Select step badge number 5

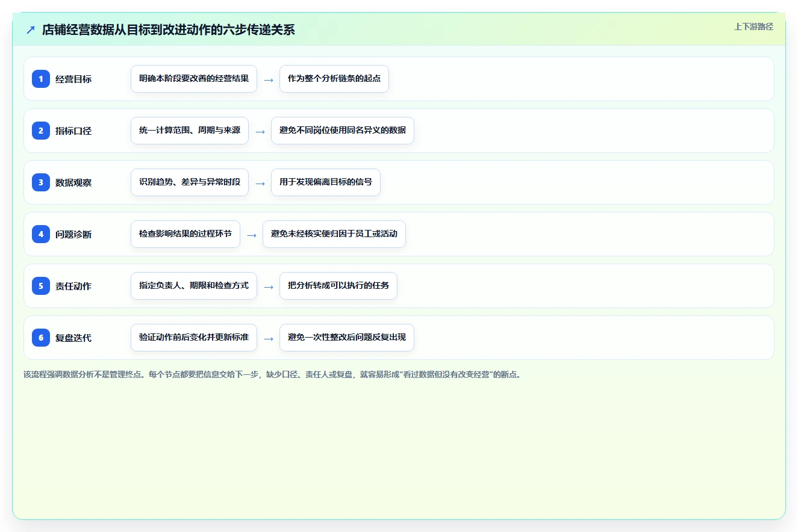(41, 286)
